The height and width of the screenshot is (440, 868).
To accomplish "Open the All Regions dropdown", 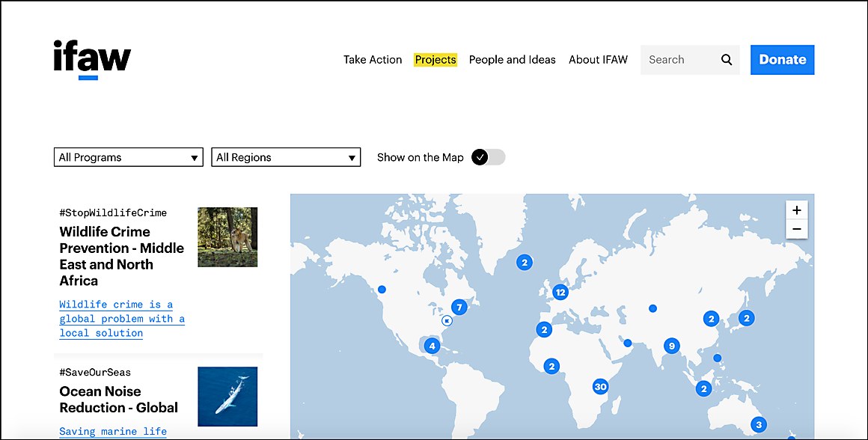I will click(286, 157).
